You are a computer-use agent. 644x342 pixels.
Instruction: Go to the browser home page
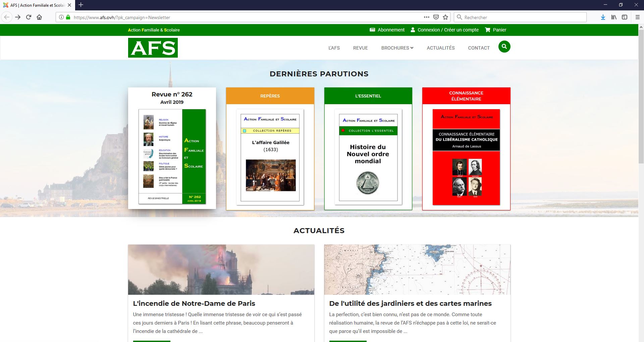(x=39, y=17)
